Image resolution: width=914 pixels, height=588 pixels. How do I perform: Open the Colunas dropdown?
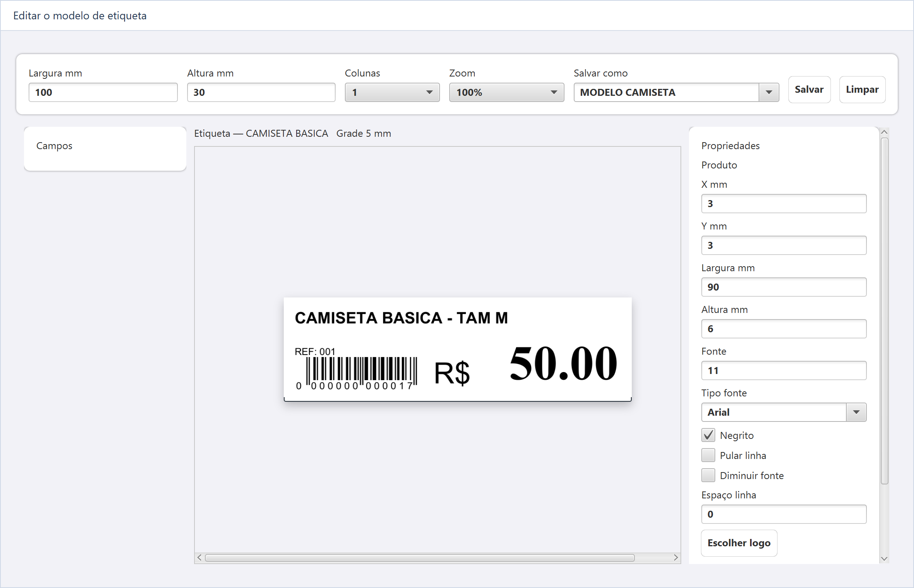[x=392, y=92]
